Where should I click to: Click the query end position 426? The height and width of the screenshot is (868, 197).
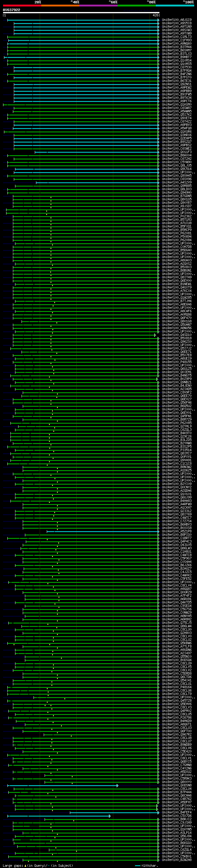point(155,15)
